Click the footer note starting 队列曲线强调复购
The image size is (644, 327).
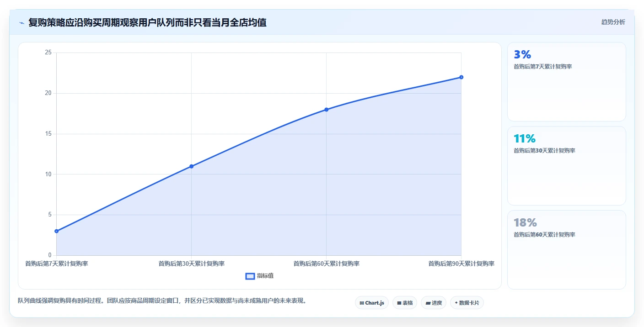point(162,301)
